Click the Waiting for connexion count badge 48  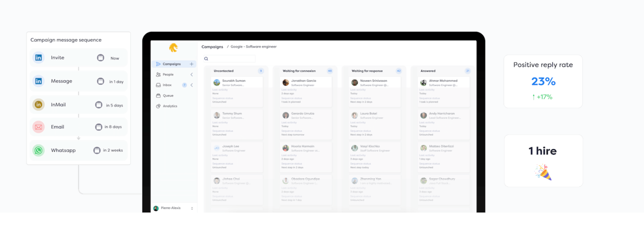tap(330, 71)
